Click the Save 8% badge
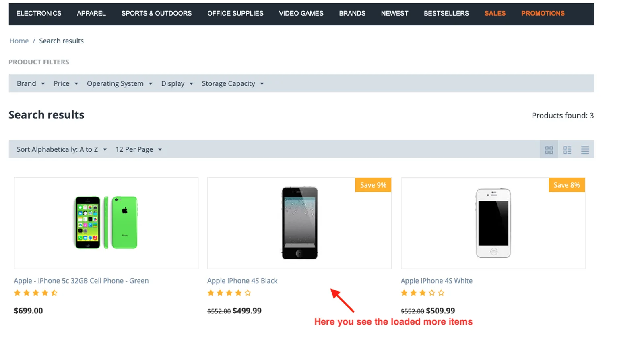Image resolution: width=644 pixels, height=354 pixels. coord(567,185)
